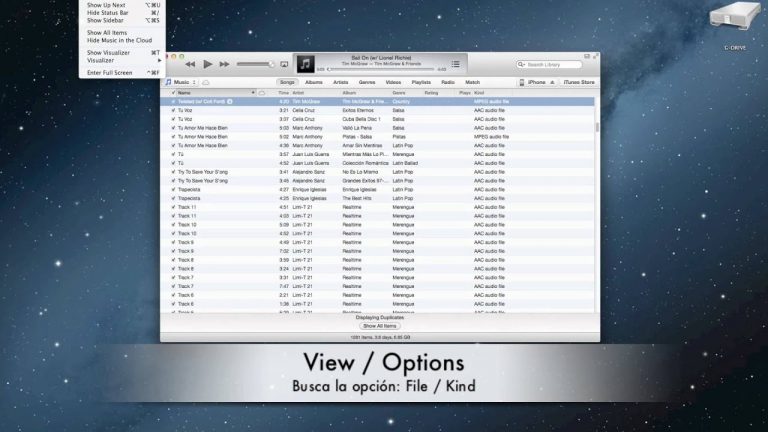Switch to the mini player icon
768x432 pixels.
tap(587, 56)
